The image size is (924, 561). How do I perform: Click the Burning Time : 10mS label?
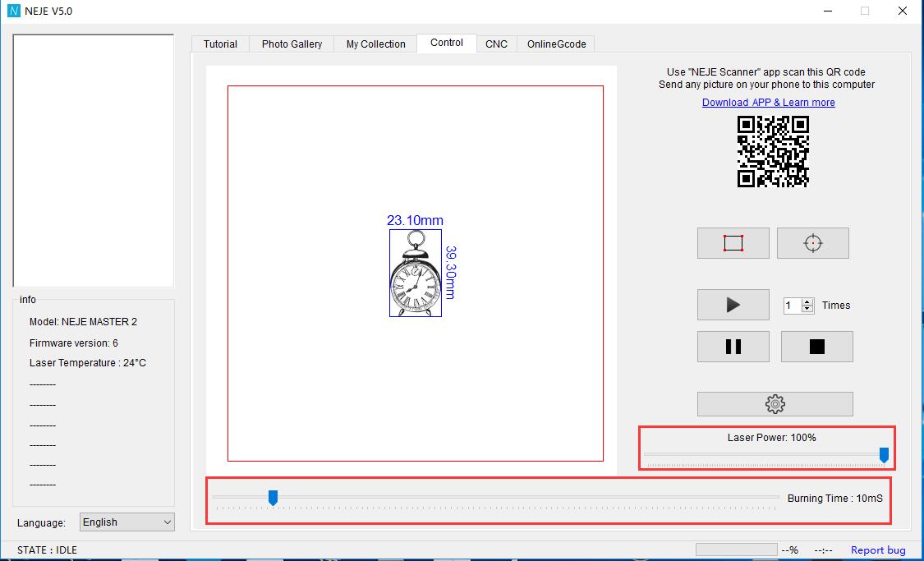point(835,499)
